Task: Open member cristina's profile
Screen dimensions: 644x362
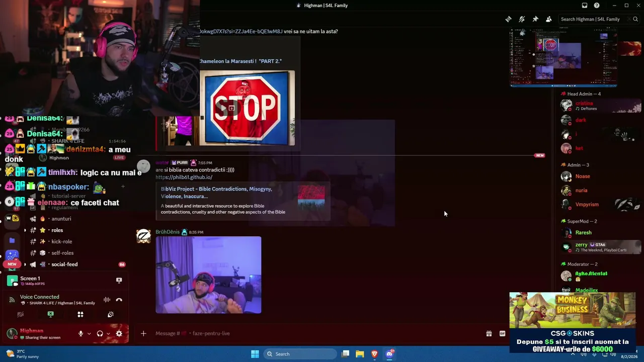Action: pyautogui.click(x=601, y=106)
